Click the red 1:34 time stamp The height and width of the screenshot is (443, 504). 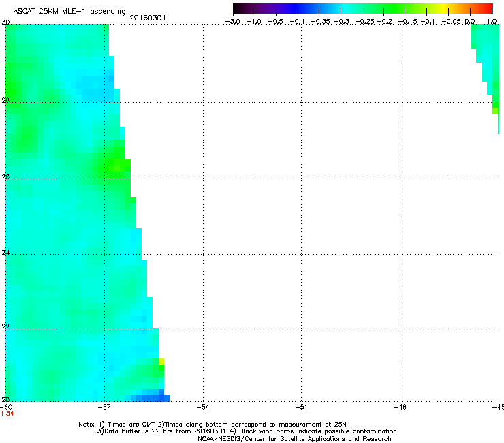(x=7, y=414)
